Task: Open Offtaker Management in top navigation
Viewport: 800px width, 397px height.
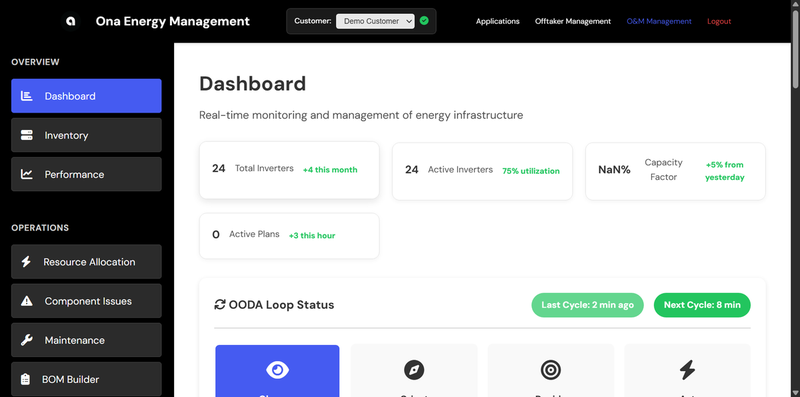Action: [x=573, y=21]
